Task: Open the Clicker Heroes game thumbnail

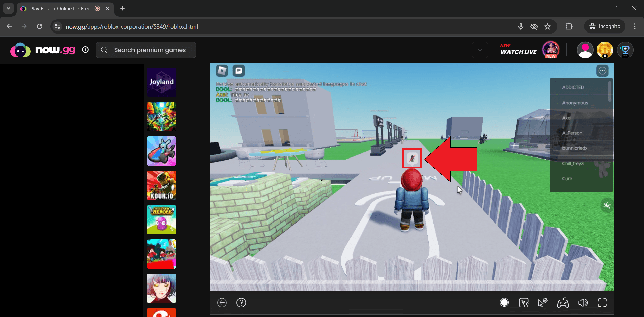Action: (x=161, y=220)
